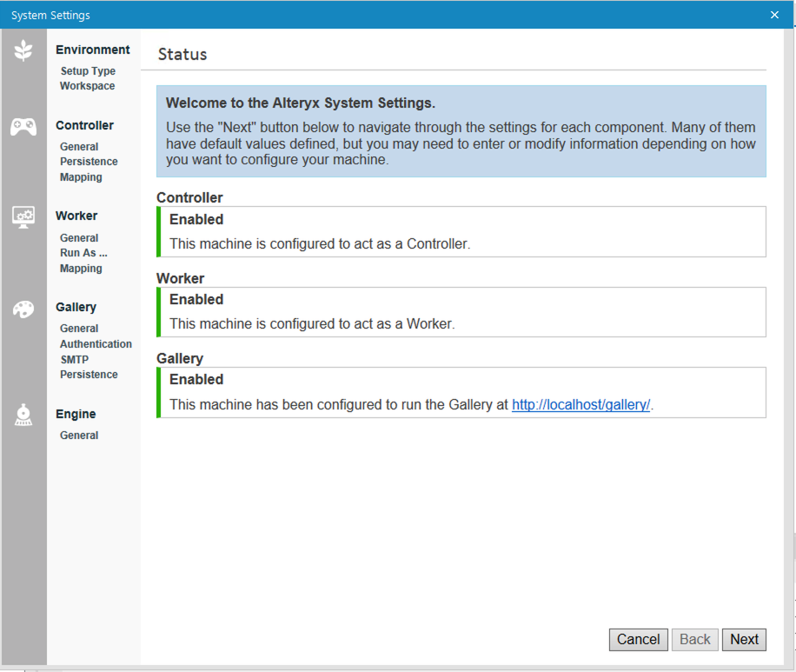Open the Worker Run As page
The height and width of the screenshot is (672, 796).
(x=83, y=252)
